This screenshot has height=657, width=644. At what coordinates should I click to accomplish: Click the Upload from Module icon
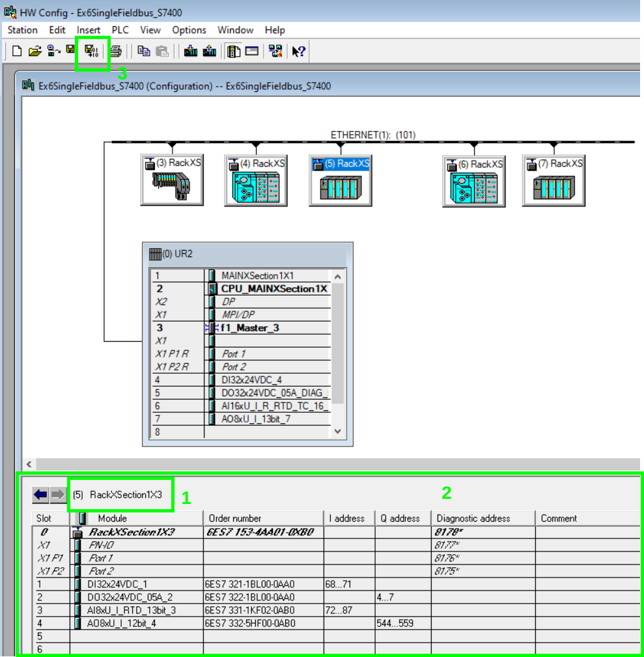point(209,51)
